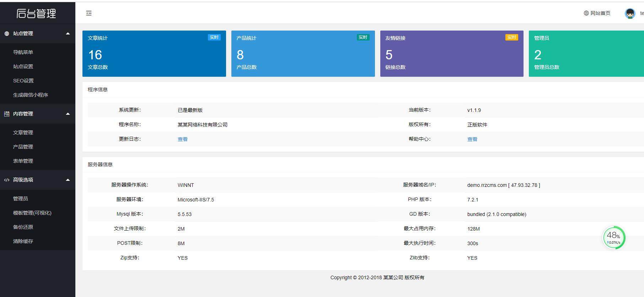Go to 网站首页 link

[600, 13]
